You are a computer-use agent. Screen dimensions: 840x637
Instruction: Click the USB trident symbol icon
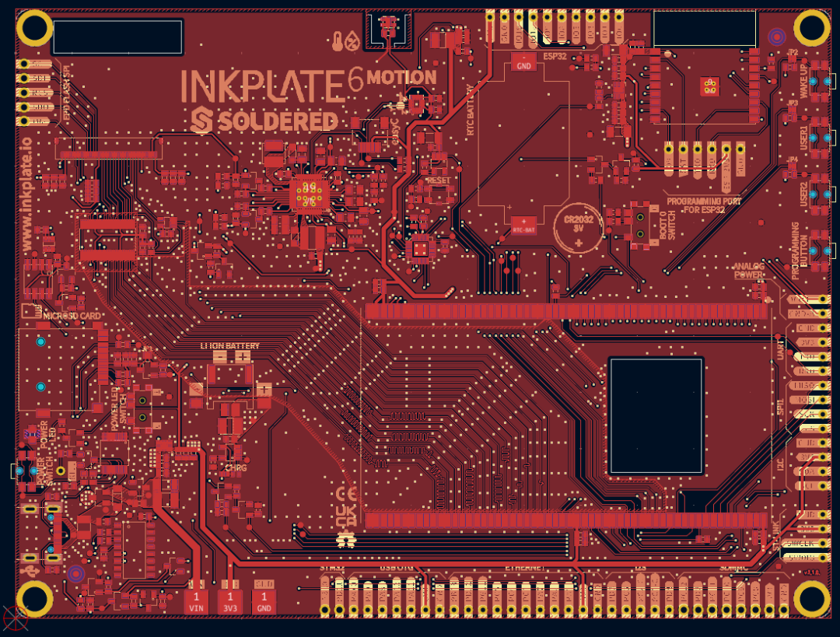(x=30, y=571)
